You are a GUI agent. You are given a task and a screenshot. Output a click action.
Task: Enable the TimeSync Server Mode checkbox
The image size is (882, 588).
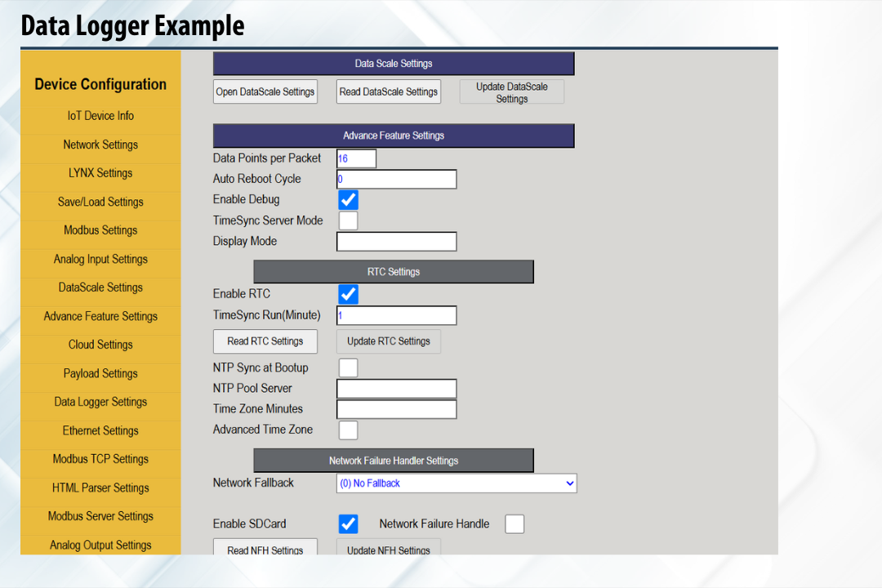[x=348, y=220]
